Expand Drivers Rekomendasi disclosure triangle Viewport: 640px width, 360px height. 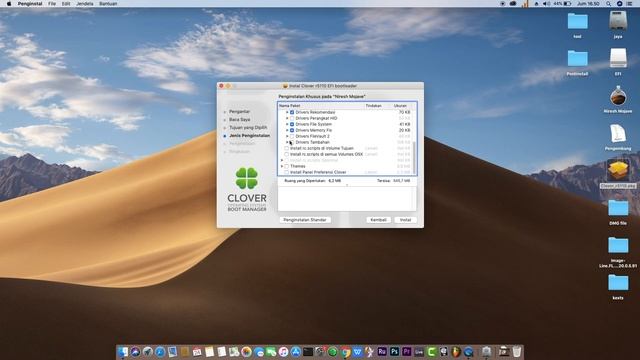coord(287,112)
